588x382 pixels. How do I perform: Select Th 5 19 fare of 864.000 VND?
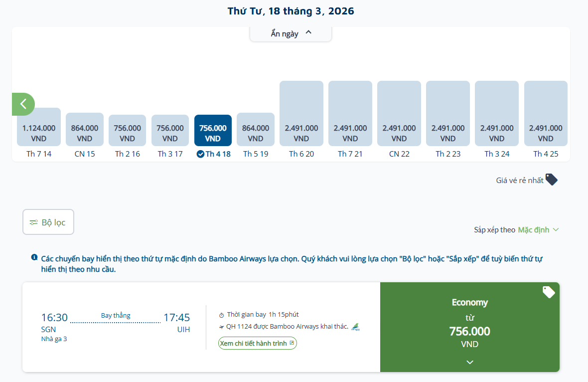pyautogui.click(x=256, y=130)
